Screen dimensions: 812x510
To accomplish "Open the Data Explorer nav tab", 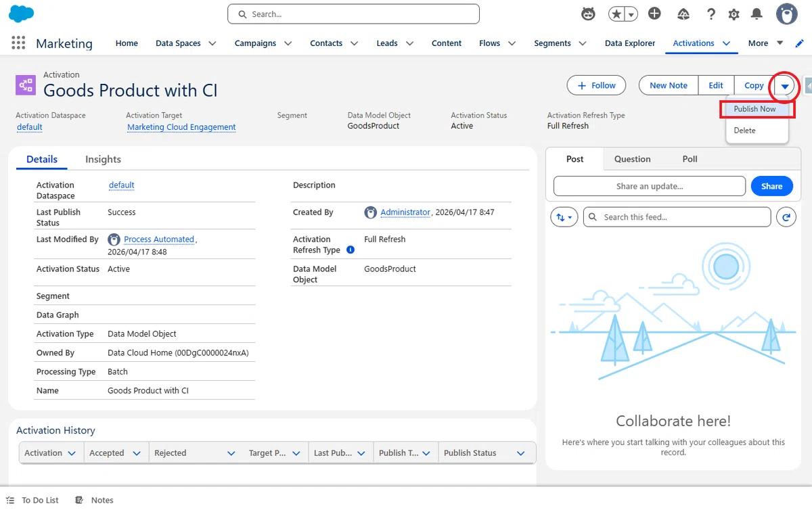I will coord(630,43).
